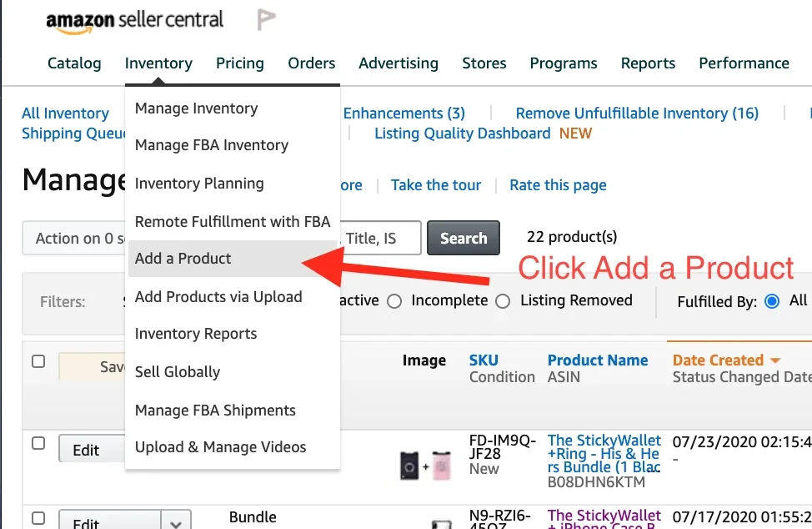
Task: Open the Programs menu
Action: point(564,63)
